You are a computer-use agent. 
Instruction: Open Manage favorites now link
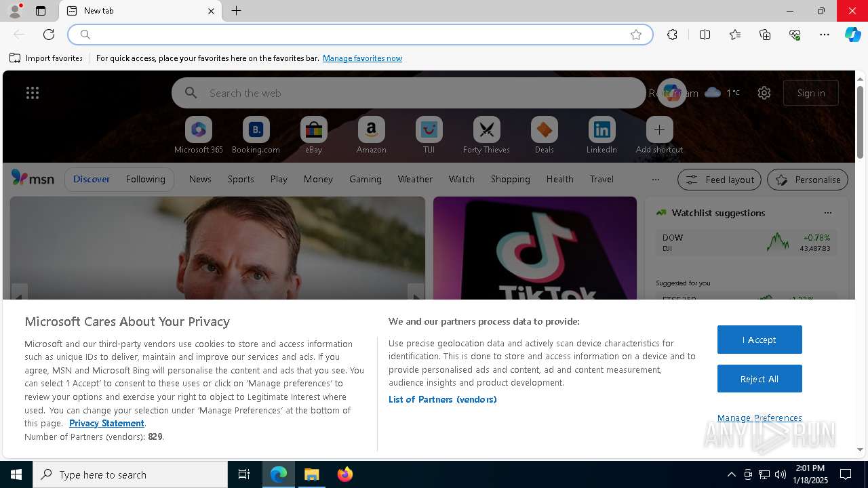pos(362,58)
